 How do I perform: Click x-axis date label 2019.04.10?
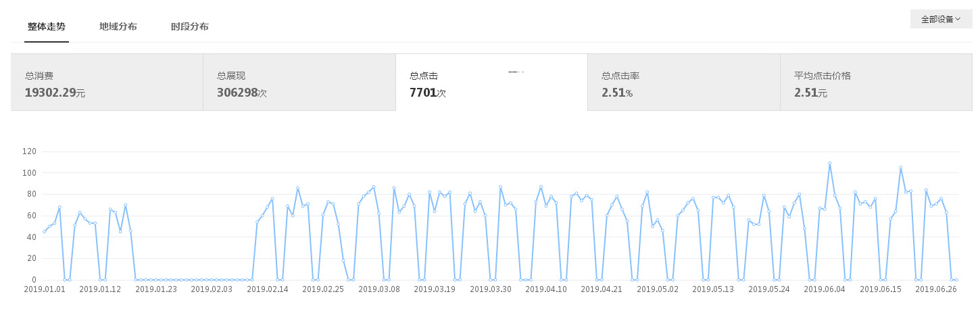click(x=546, y=289)
